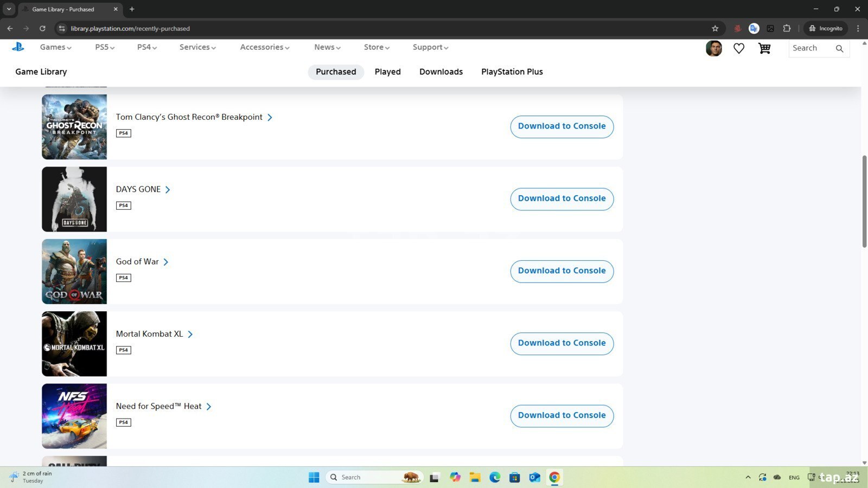
Task: Launch File Explorer from taskbar
Action: coord(475,477)
